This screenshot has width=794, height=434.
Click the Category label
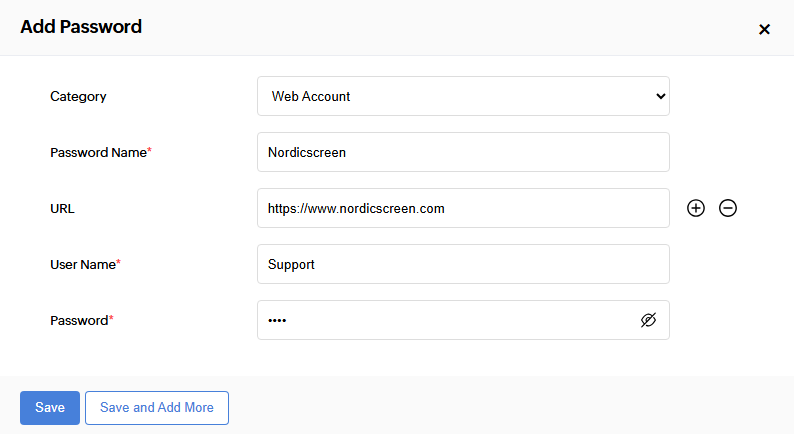78,96
